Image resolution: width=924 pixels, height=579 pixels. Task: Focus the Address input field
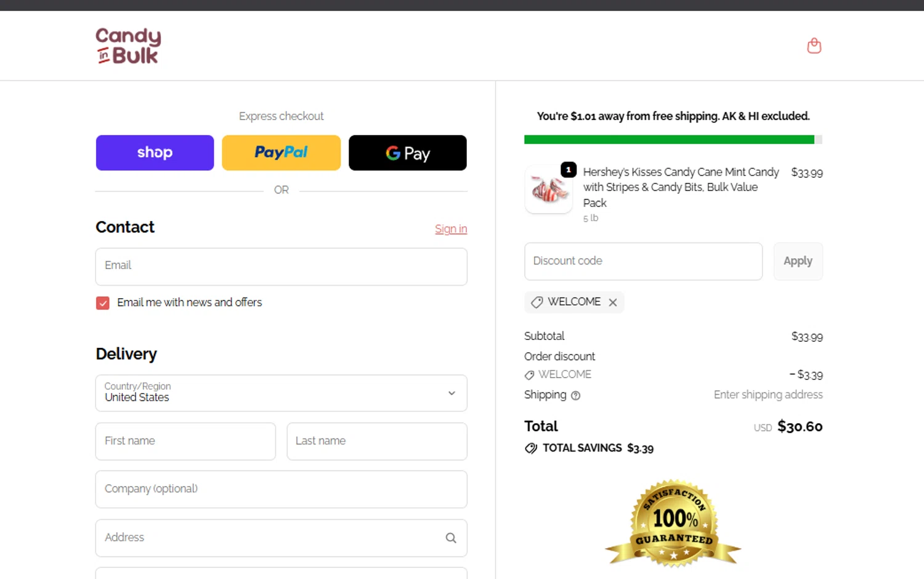281,538
